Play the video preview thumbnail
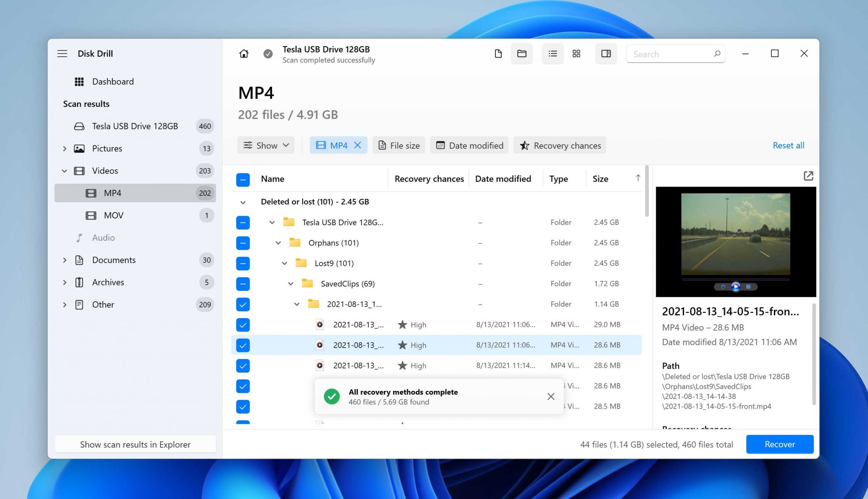Image resolution: width=868 pixels, height=499 pixels. pyautogui.click(x=735, y=287)
